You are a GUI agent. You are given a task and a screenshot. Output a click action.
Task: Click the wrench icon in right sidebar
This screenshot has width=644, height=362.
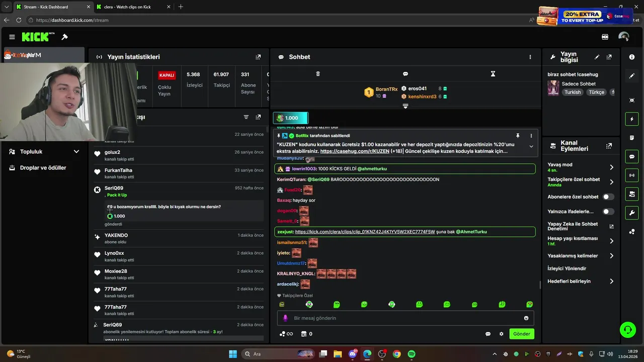632,213
